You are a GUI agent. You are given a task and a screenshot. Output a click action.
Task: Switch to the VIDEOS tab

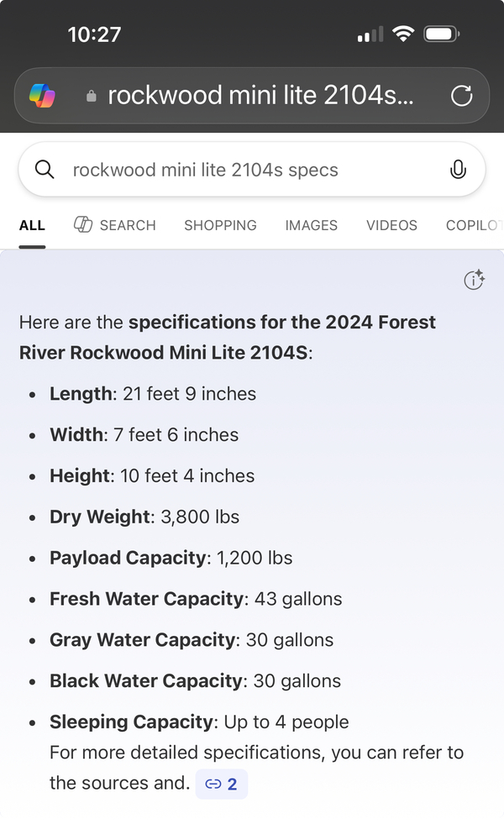[391, 225]
